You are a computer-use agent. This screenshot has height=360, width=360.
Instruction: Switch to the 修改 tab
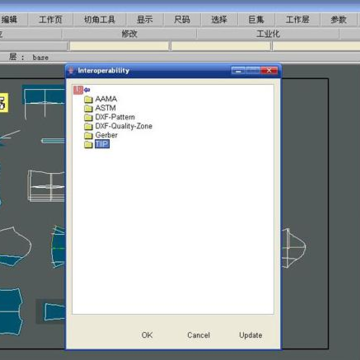[129, 34]
